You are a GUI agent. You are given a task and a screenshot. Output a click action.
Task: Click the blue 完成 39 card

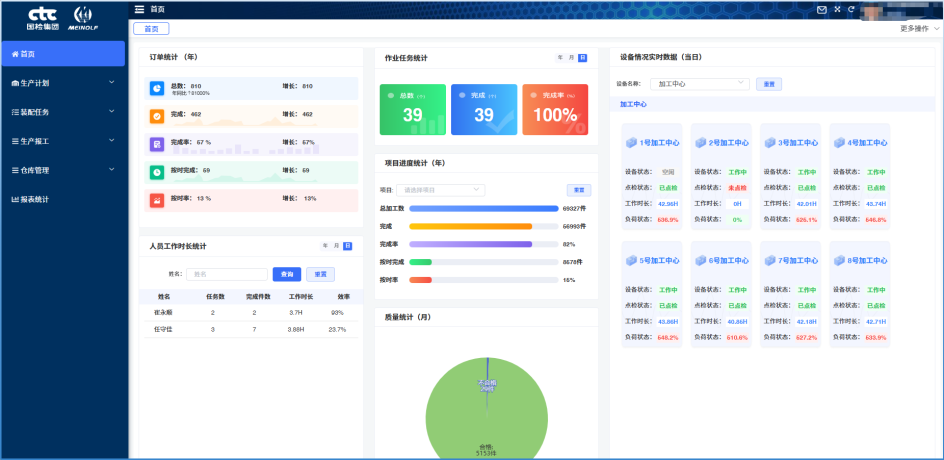484,110
